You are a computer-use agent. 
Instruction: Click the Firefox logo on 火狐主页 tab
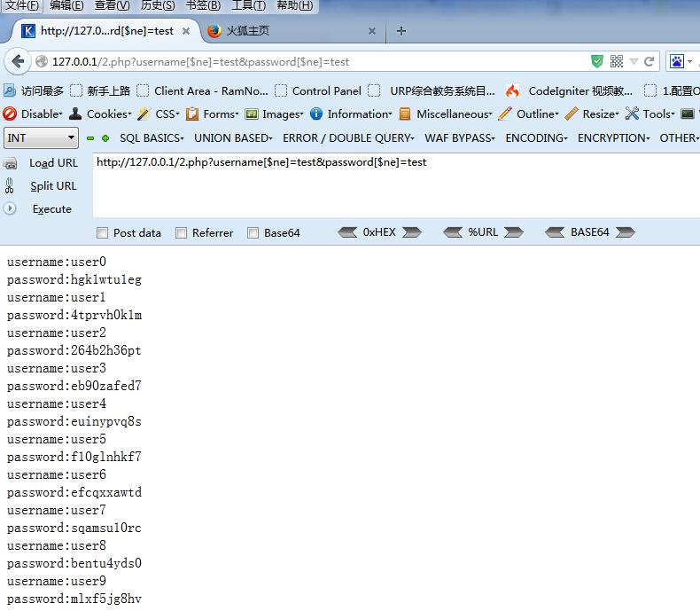tap(214, 31)
